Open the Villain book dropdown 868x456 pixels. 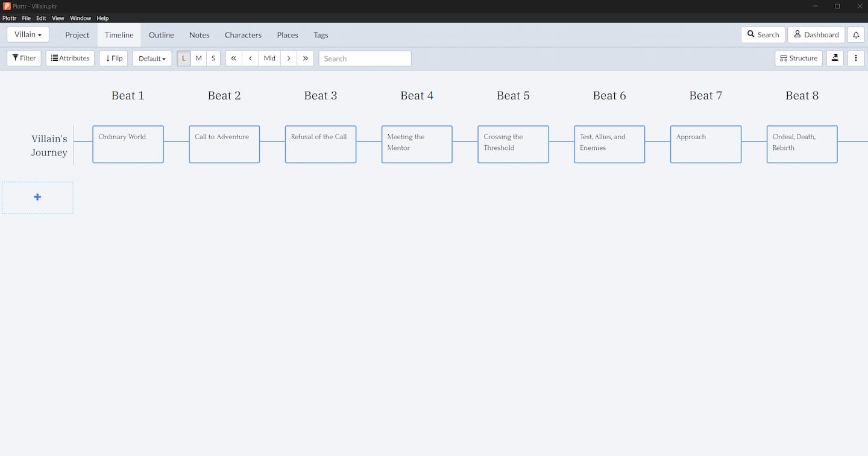tap(28, 34)
